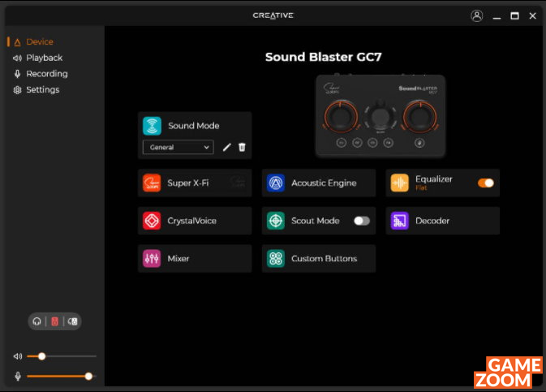The height and width of the screenshot is (392, 546).
Task: Maximize the Creative app window
Action: [x=514, y=15]
